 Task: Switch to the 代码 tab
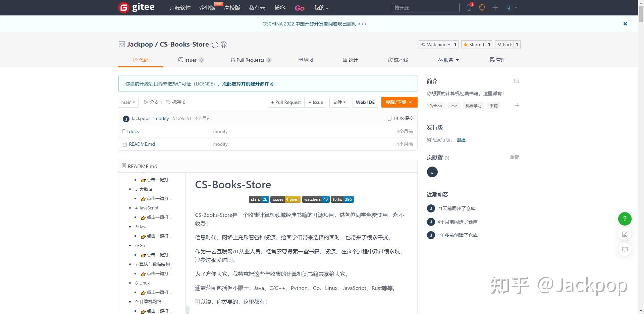(x=141, y=60)
